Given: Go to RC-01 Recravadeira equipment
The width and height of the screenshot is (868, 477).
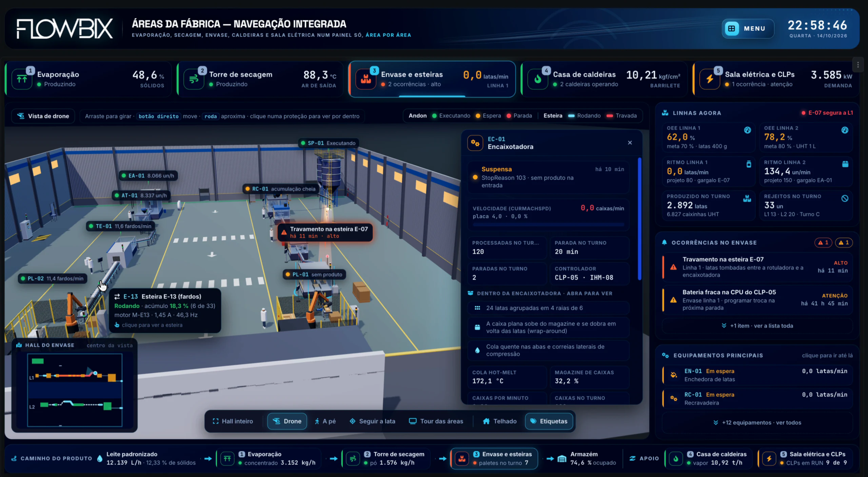Looking at the screenshot, I should click(757, 399).
